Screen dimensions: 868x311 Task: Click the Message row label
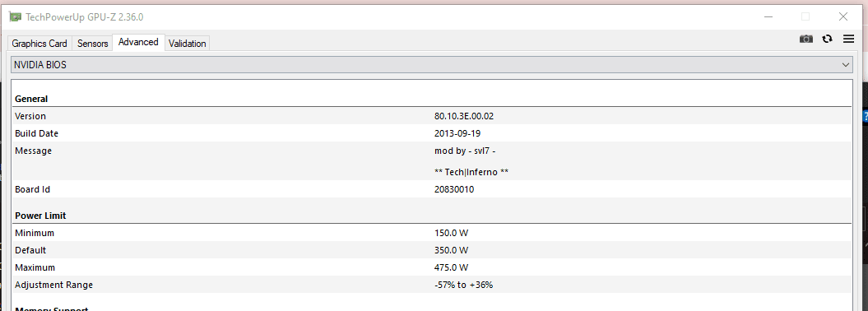click(x=33, y=151)
